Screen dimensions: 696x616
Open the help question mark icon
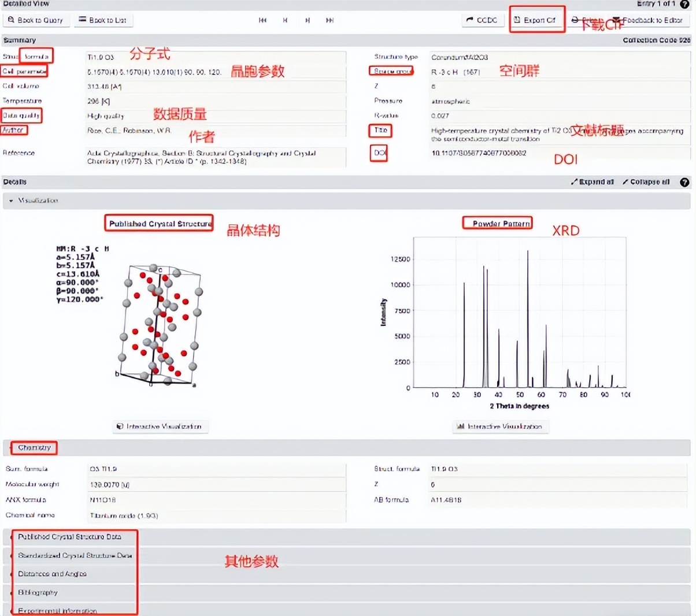684,4
